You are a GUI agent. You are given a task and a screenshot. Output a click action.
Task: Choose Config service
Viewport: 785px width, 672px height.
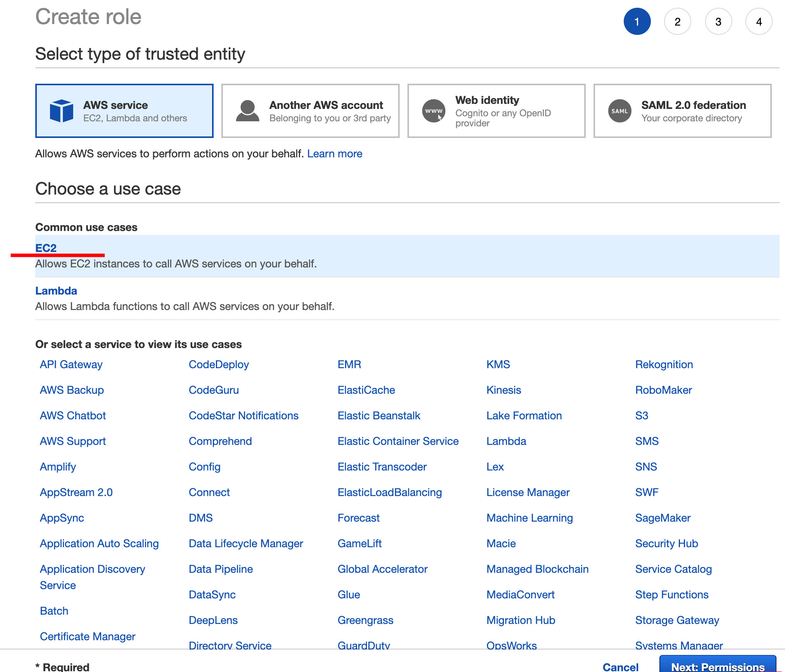(205, 467)
